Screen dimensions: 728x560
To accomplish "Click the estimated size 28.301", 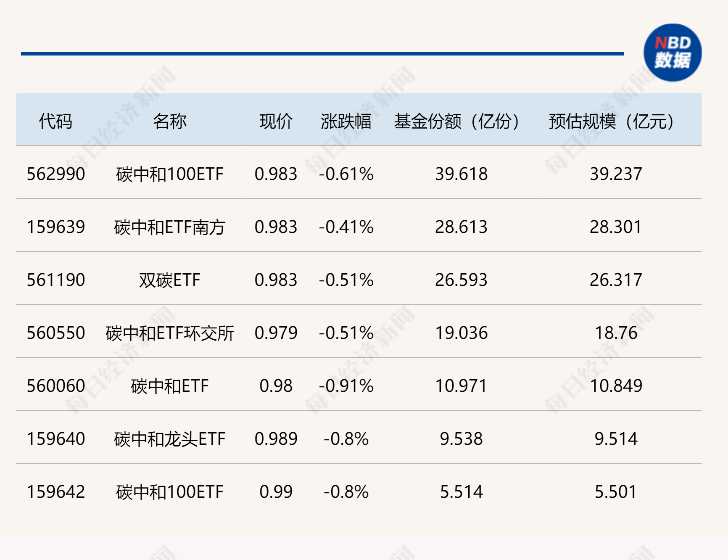I will 616,227.
